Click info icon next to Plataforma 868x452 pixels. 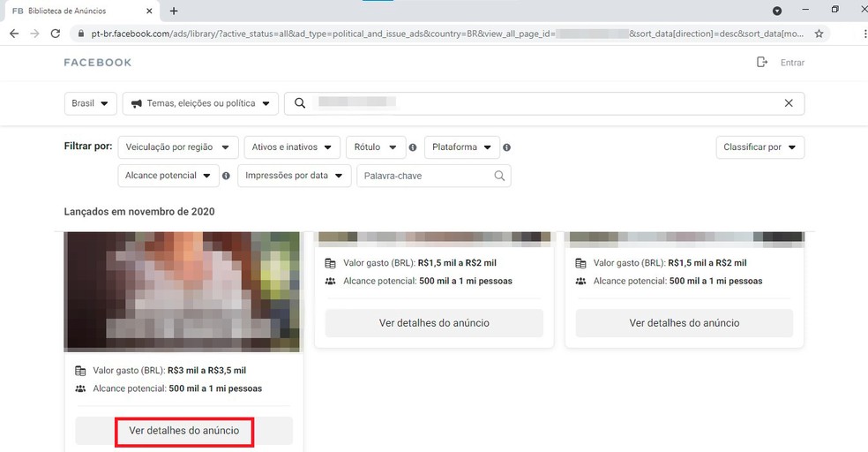507,147
